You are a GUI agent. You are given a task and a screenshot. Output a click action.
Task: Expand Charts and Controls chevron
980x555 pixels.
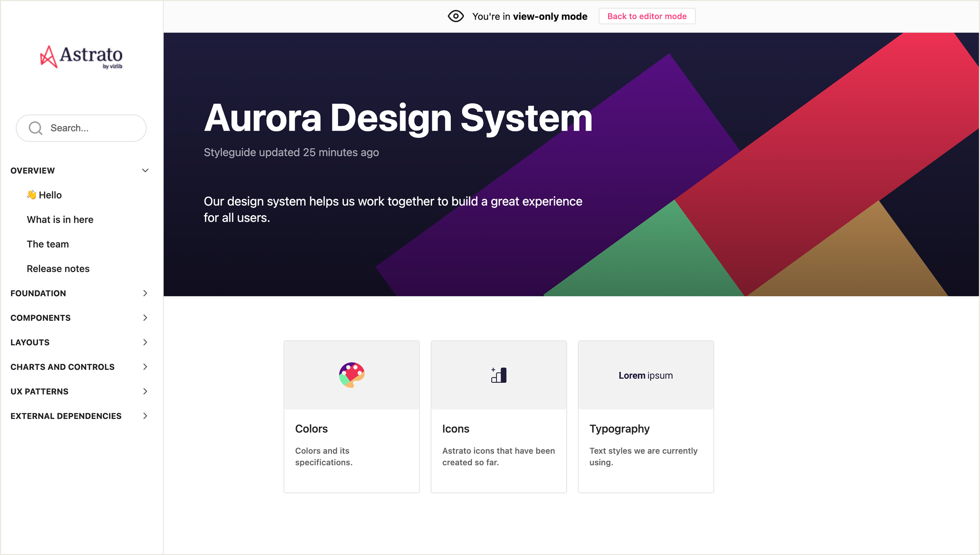145,367
